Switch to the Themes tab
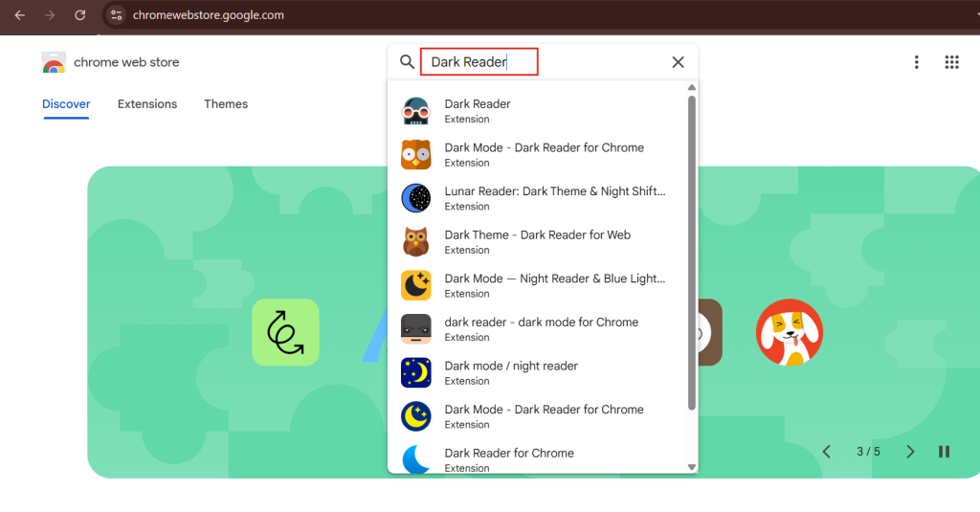 pos(226,104)
